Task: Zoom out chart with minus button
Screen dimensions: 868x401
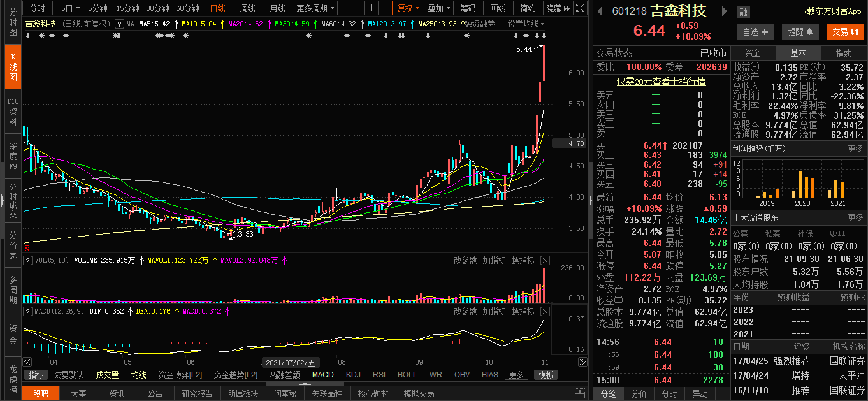Action: [385, 8]
